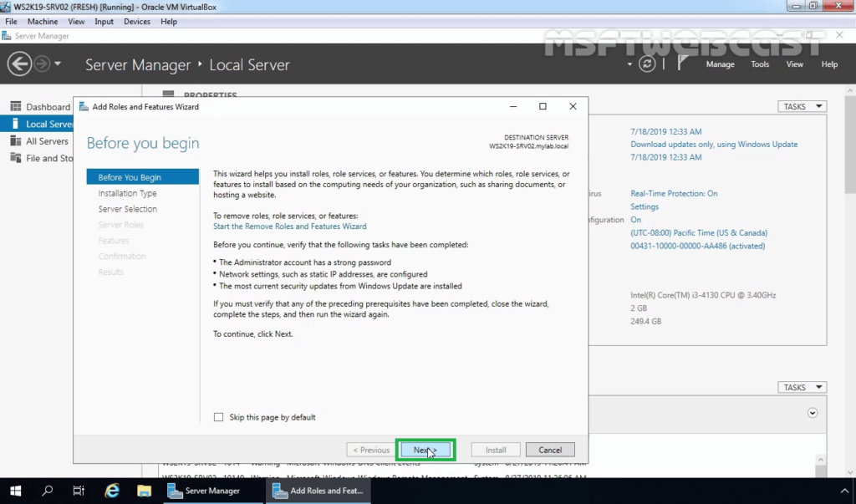The image size is (856, 504).
Task: Open the upper TASKS dropdown
Action: [802, 106]
